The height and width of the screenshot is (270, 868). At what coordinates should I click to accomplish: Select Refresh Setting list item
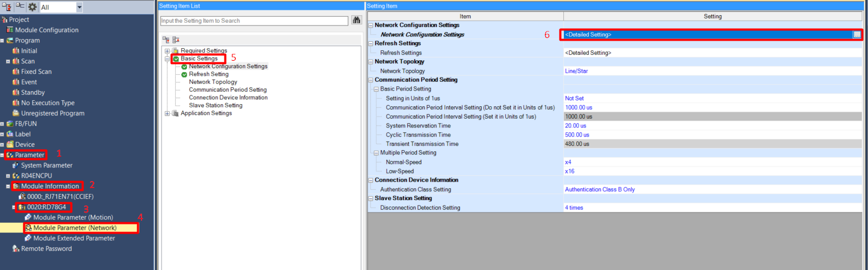(209, 74)
